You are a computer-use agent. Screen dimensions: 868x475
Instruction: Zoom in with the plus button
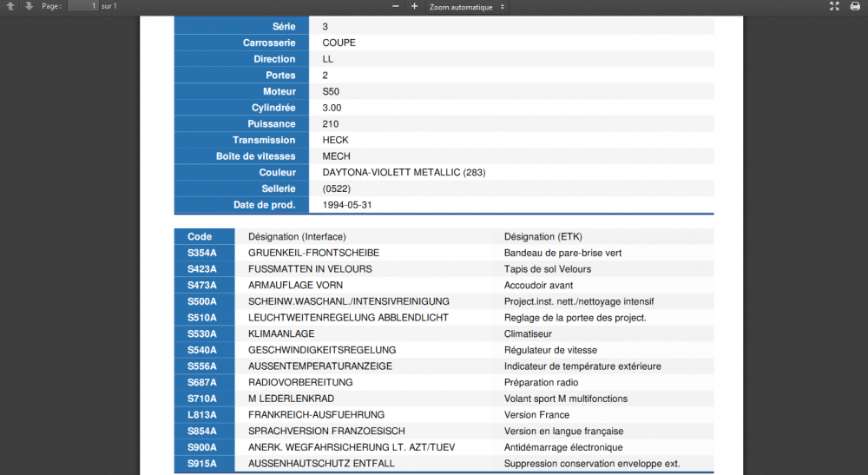(414, 6)
